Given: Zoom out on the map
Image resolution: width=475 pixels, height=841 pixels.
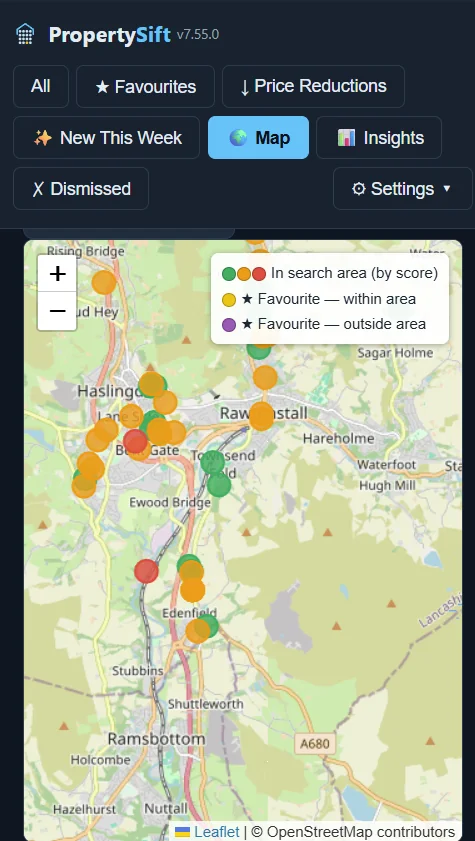Looking at the screenshot, I should 57,311.
